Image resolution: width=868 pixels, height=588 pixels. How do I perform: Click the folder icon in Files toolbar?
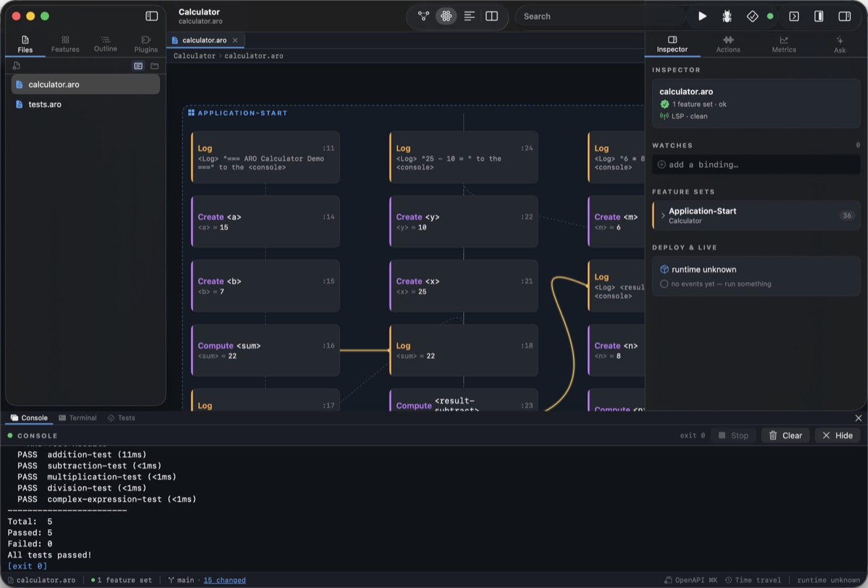(x=154, y=66)
